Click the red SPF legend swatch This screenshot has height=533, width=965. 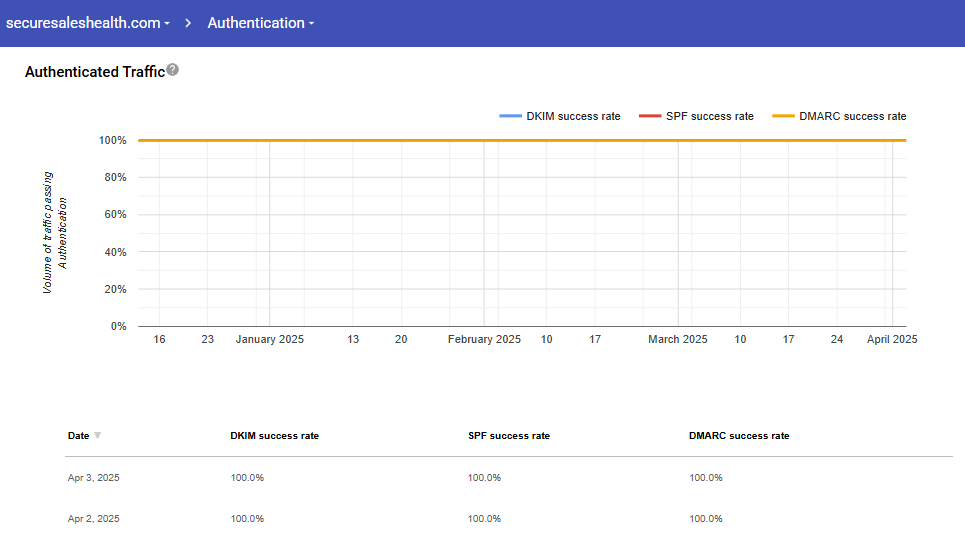pos(650,117)
